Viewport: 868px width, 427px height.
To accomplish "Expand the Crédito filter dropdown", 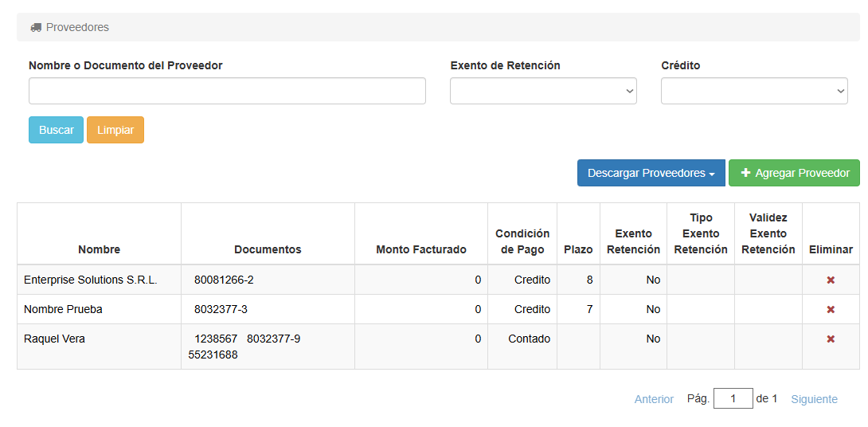I will point(754,92).
